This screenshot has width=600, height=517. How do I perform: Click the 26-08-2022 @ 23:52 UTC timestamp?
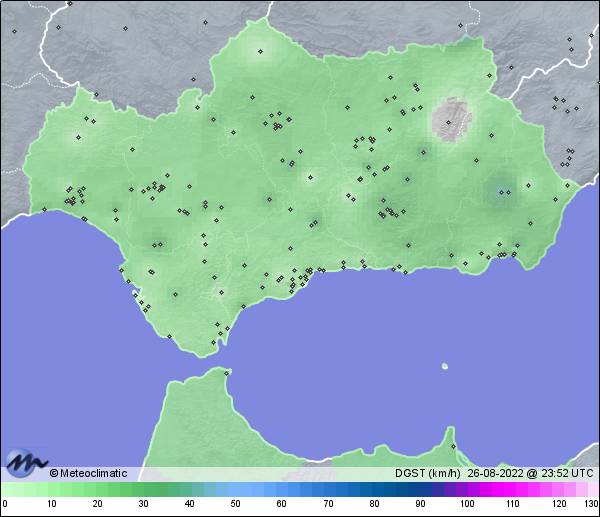(x=529, y=473)
